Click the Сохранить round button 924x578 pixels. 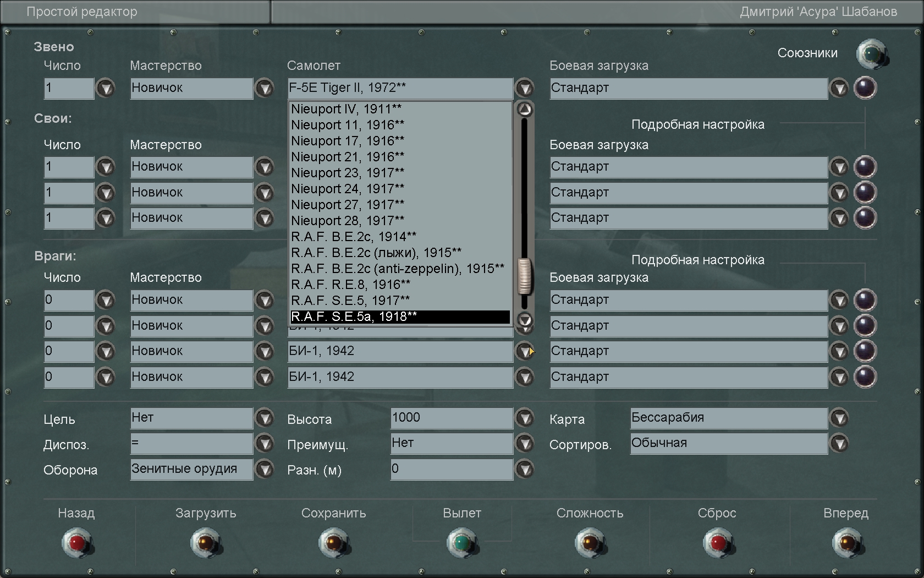click(x=334, y=543)
